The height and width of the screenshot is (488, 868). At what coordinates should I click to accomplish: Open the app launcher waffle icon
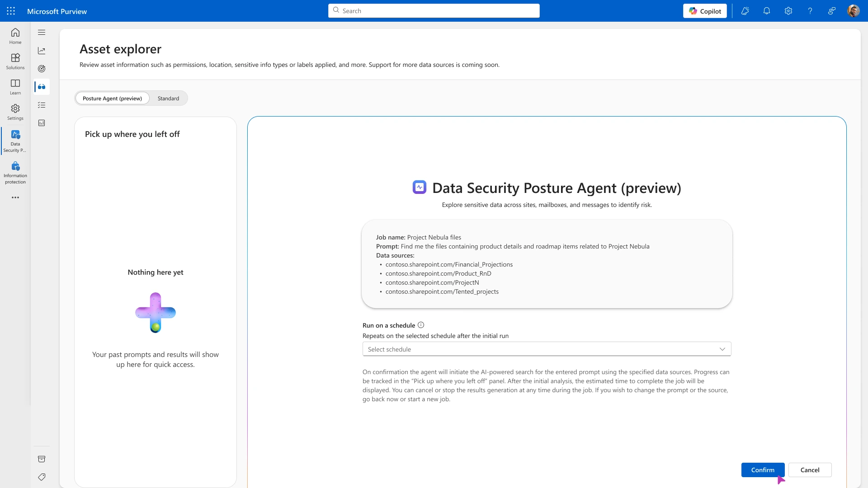[11, 11]
